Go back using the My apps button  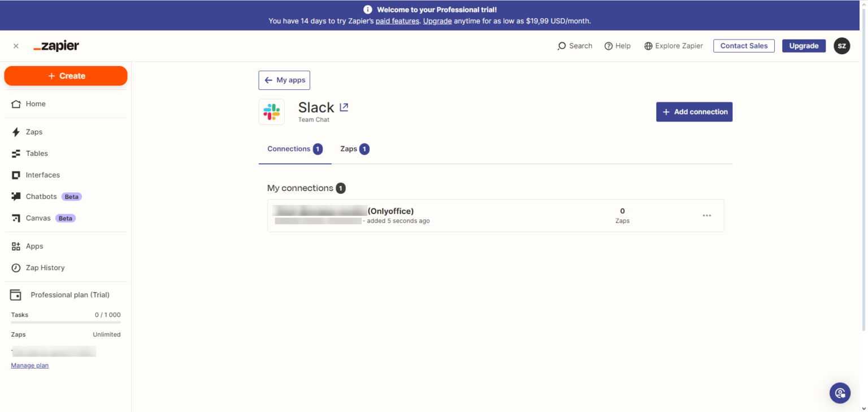tap(284, 80)
